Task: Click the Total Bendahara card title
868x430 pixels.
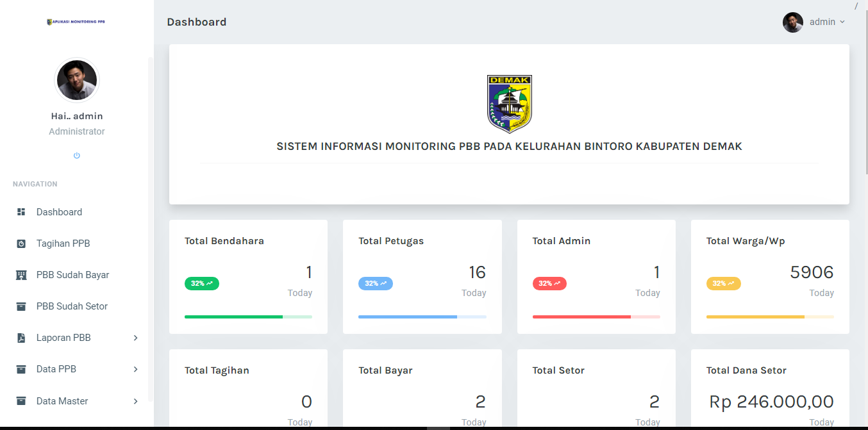Action: tap(224, 241)
